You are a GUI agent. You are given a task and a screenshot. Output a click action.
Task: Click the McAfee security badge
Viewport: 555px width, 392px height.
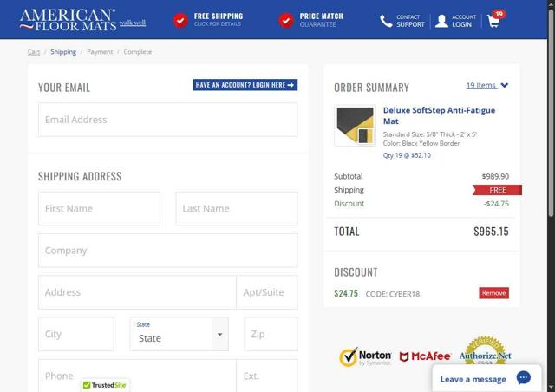pyautogui.click(x=425, y=356)
